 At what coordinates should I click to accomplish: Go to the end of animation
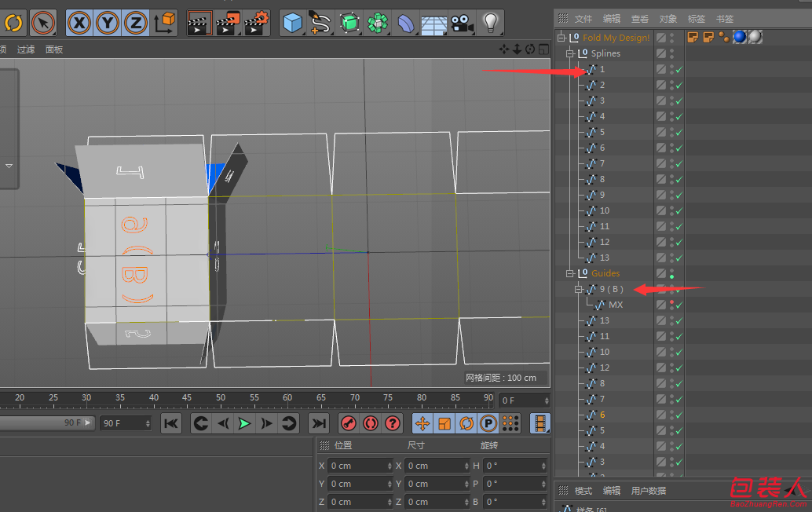tap(319, 423)
